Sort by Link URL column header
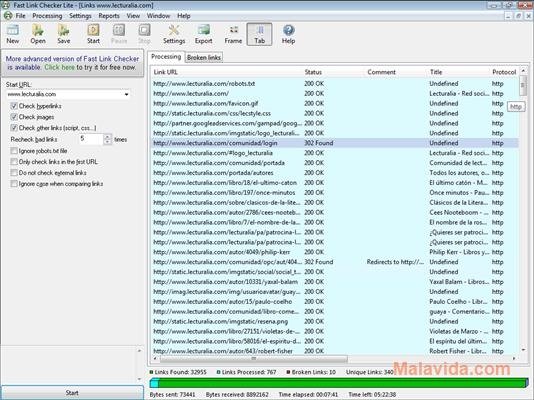 coord(226,72)
